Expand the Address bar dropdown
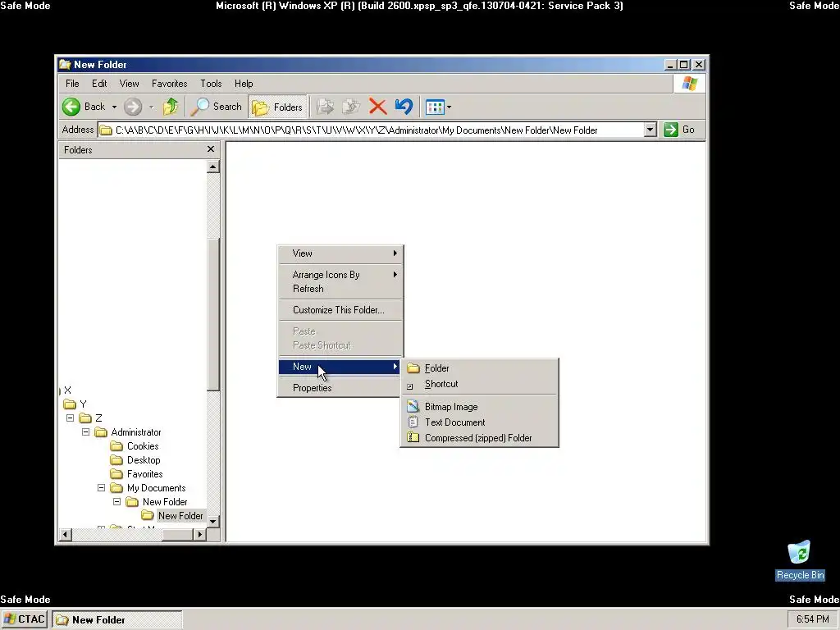Image resolution: width=840 pixels, height=630 pixels. click(650, 130)
